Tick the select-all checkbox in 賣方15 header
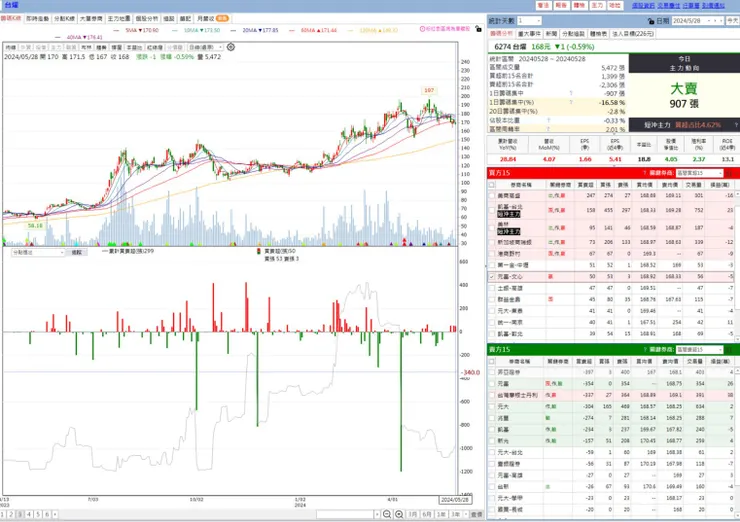This screenshot has height=522, width=740. tap(492, 362)
